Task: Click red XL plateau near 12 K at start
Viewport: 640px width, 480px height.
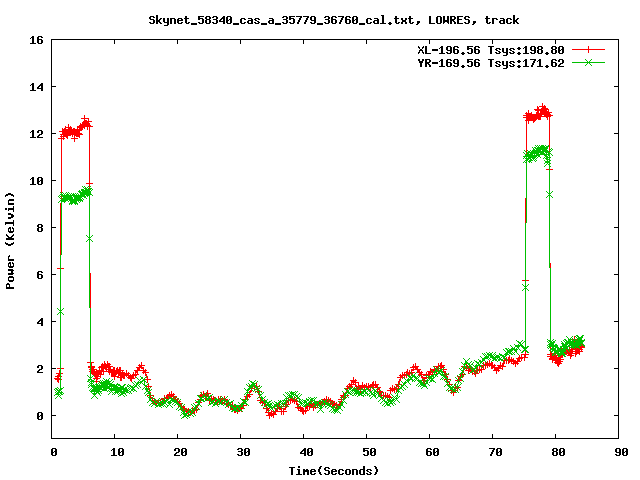Action: [76, 130]
